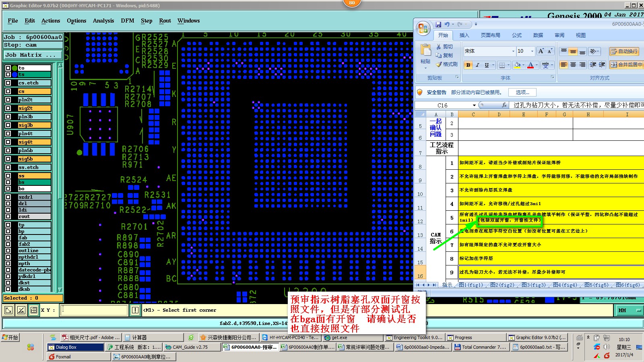This screenshot has width=644, height=362.
Task: Open the Analysis menu in Graphic Editor
Action: pyautogui.click(x=103, y=21)
